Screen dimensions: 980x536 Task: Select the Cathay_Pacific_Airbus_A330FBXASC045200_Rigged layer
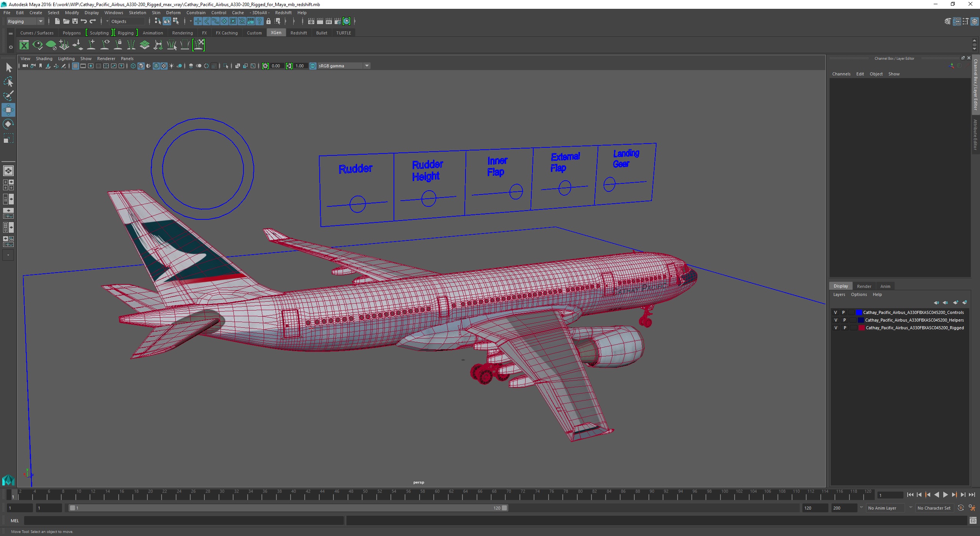coord(915,328)
